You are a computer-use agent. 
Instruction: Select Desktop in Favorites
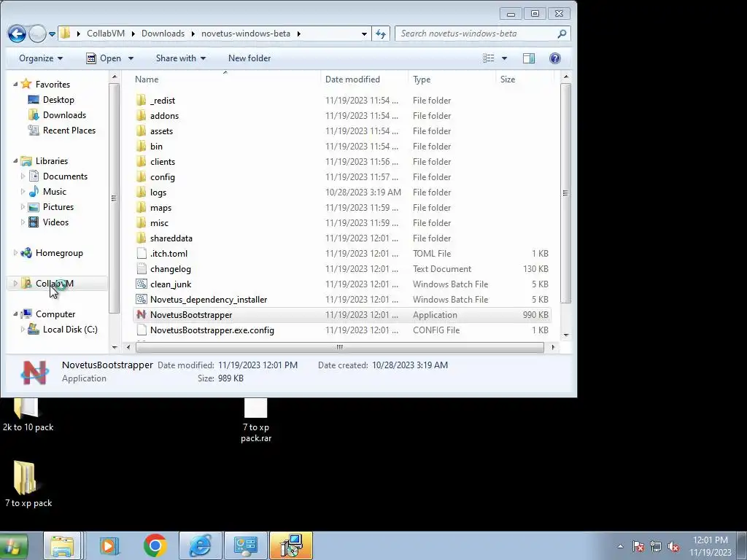pyautogui.click(x=58, y=99)
